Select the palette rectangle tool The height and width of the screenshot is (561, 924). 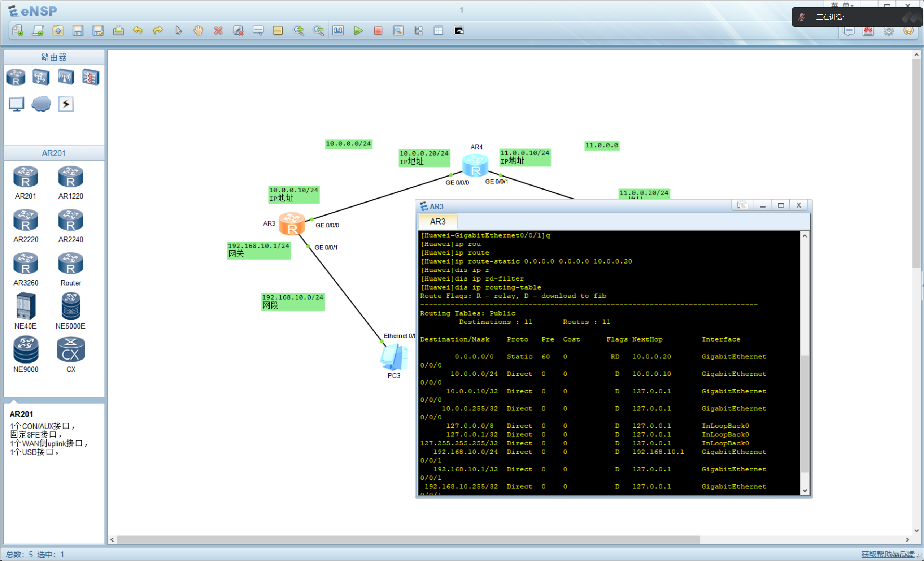[278, 30]
